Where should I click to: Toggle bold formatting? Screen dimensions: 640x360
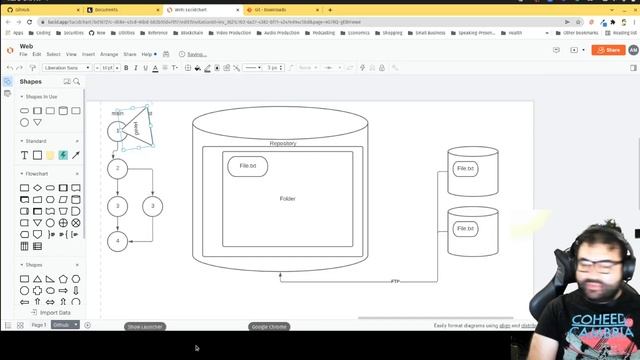coord(126,68)
